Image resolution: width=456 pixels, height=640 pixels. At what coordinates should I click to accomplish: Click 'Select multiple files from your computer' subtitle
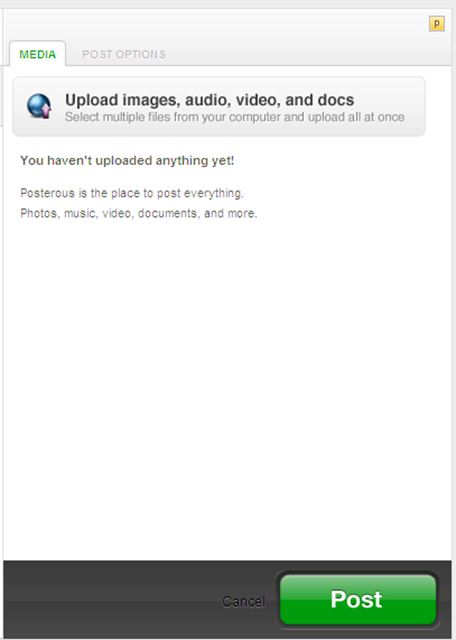pyautogui.click(x=235, y=117)
